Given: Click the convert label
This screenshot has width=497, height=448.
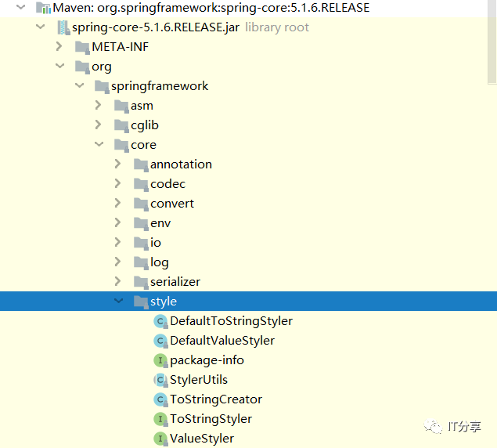Looking at the screenshot, I should [172, 204].
